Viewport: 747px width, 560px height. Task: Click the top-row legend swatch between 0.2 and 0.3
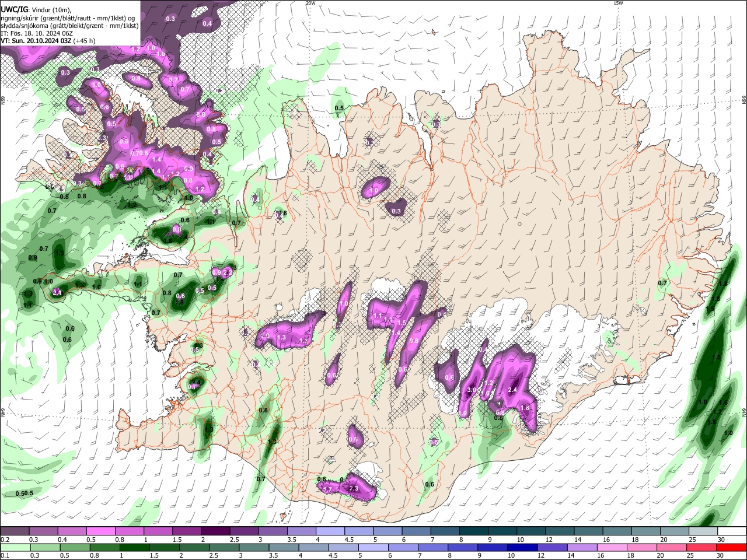tap(15, 531)
